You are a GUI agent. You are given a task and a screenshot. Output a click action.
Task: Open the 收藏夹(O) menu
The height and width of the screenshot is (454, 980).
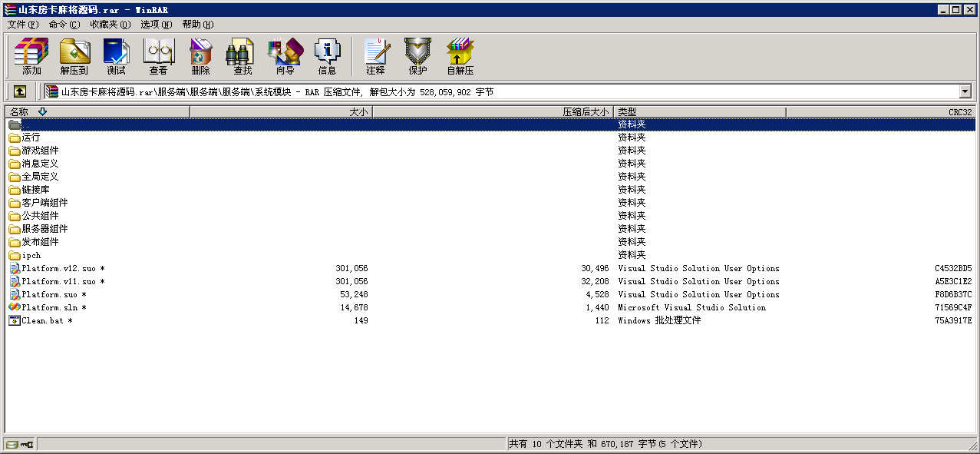[110, 25]
